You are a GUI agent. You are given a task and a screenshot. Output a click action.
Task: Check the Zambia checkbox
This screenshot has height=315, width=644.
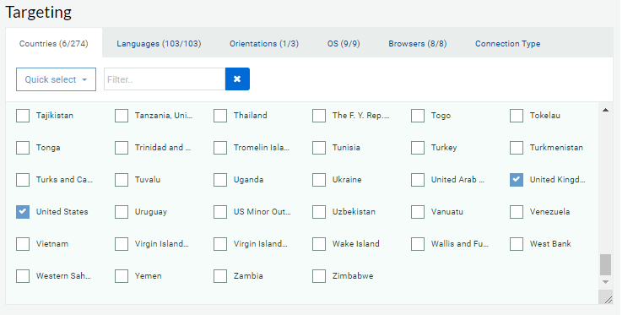220,276
